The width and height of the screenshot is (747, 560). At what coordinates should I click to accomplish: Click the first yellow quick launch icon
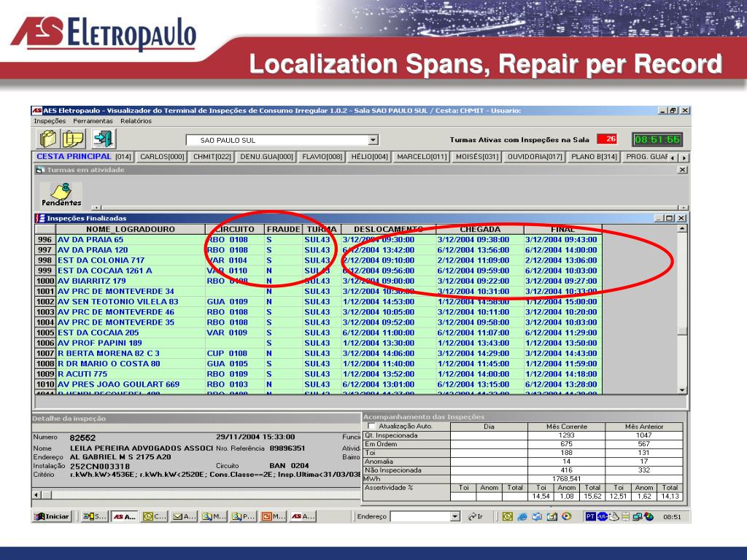click(508, 516)
